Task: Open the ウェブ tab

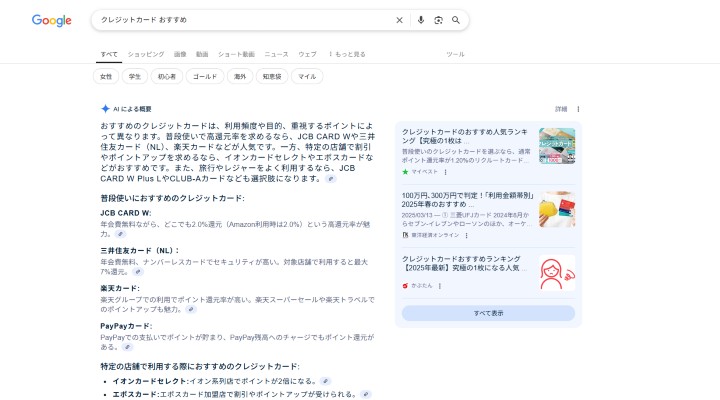Action: tap(307, 54)
